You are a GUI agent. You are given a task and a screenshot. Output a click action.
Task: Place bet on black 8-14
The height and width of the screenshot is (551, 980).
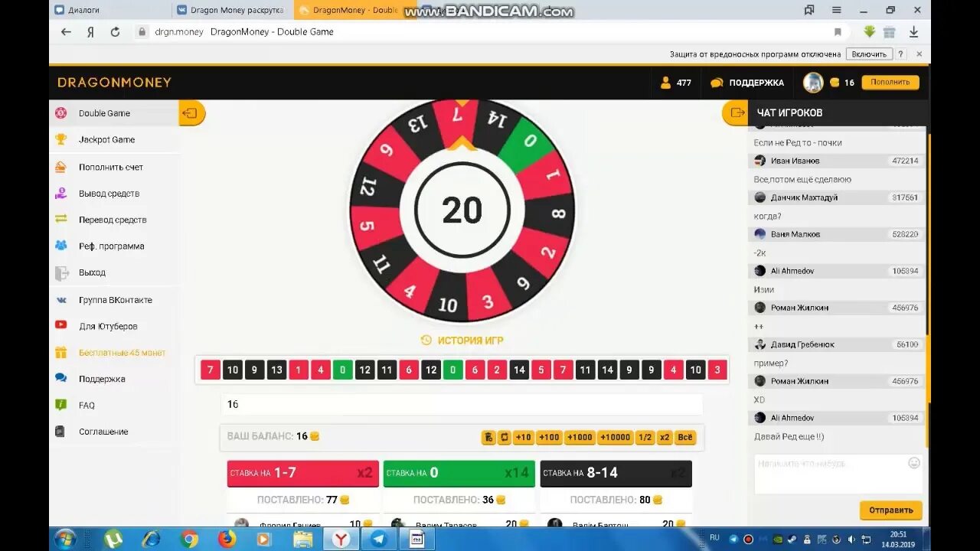[616, 473]
